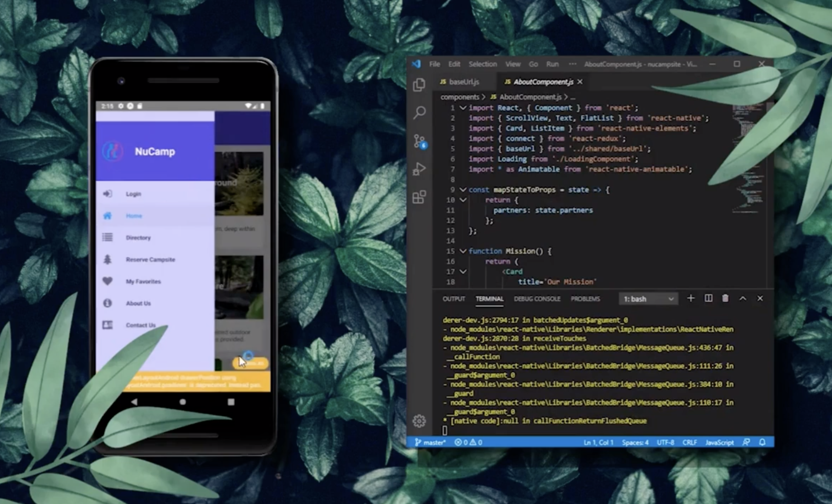
Task: Tap the About Us info icon
Action: (107, 303)
